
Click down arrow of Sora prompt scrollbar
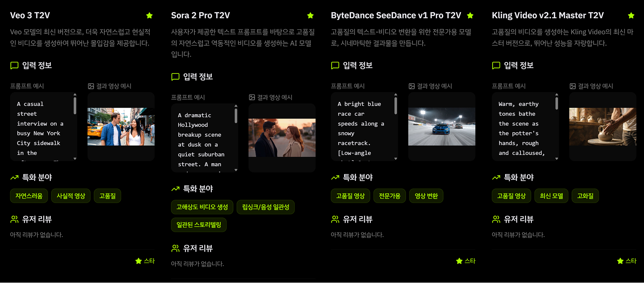point(236,170)
